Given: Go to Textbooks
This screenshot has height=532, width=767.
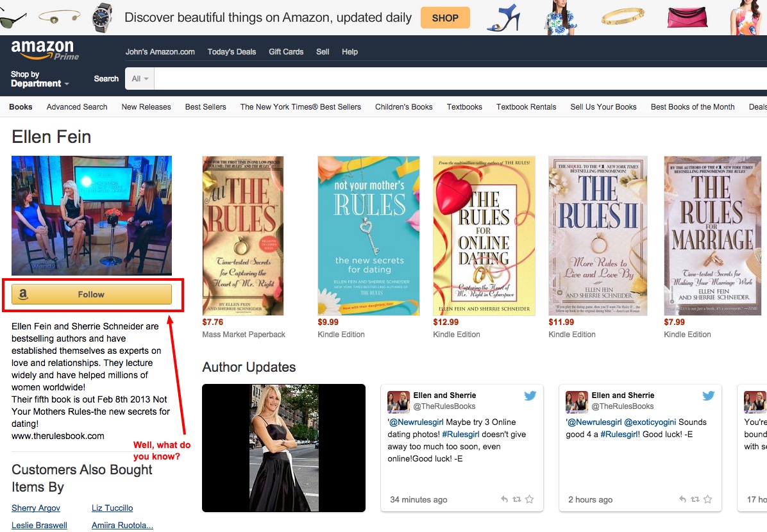Looking at the screenshot, I should point(464,107).
